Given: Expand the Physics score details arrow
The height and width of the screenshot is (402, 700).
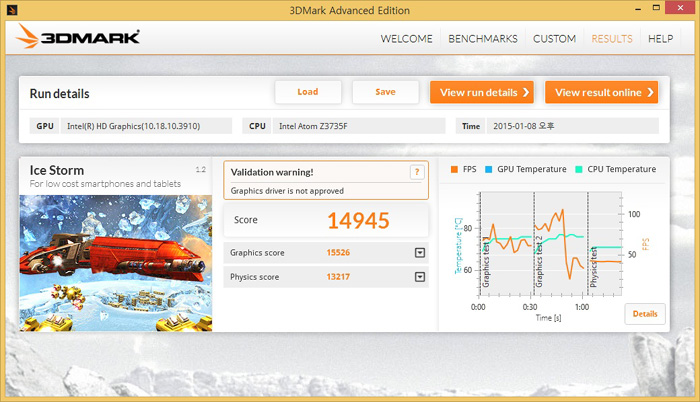Looking at the screenshot, I should point(420,277).
